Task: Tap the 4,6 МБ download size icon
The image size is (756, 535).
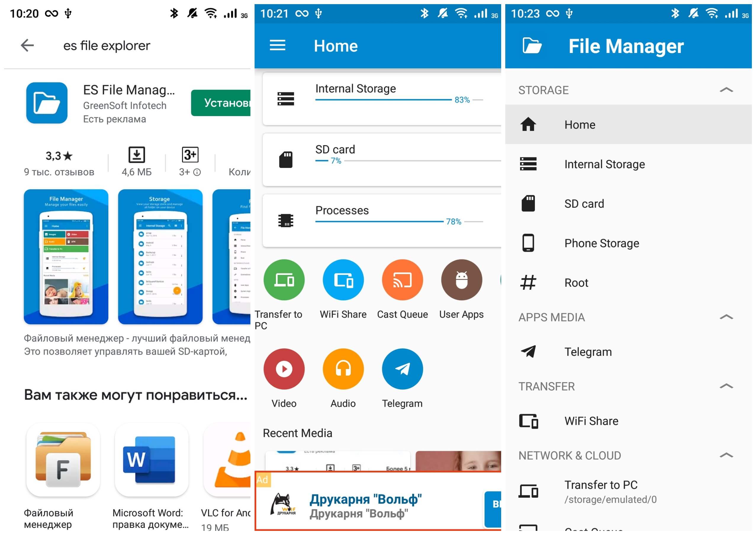Action: (x=137, y=155)
